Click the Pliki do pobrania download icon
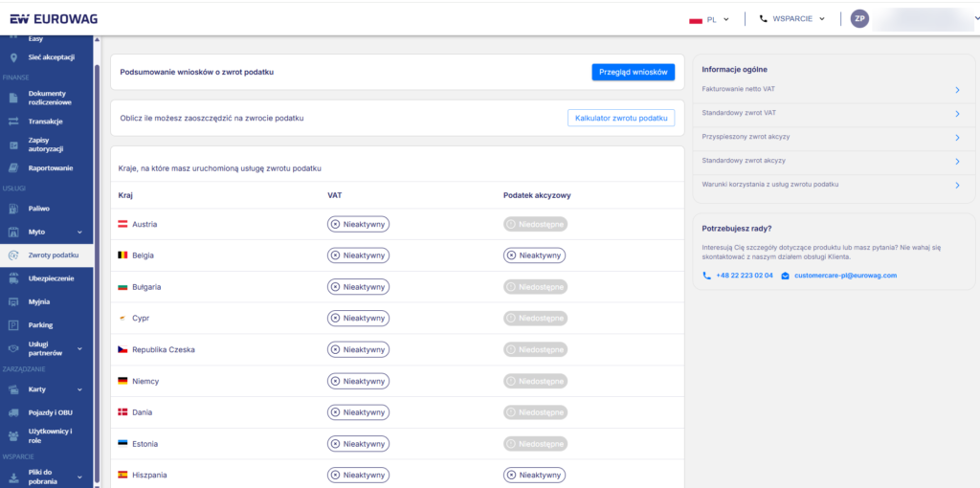 13,477
